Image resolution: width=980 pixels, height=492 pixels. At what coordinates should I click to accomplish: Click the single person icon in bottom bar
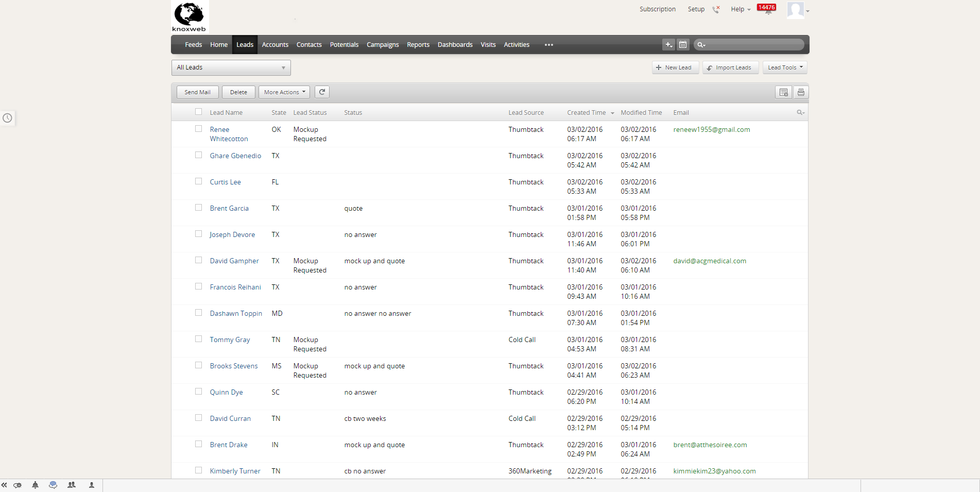(x=92, y=485)
